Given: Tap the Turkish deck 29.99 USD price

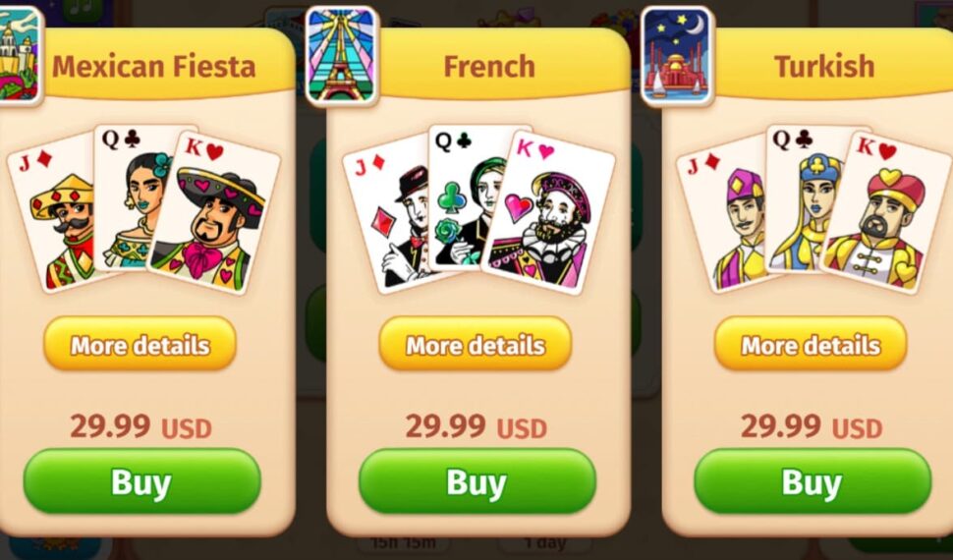Looking at the screenshot, I should click(x=811, y=426).
